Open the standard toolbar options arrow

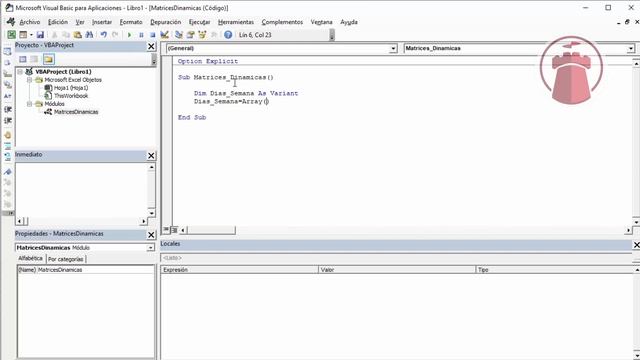(332, 36)
